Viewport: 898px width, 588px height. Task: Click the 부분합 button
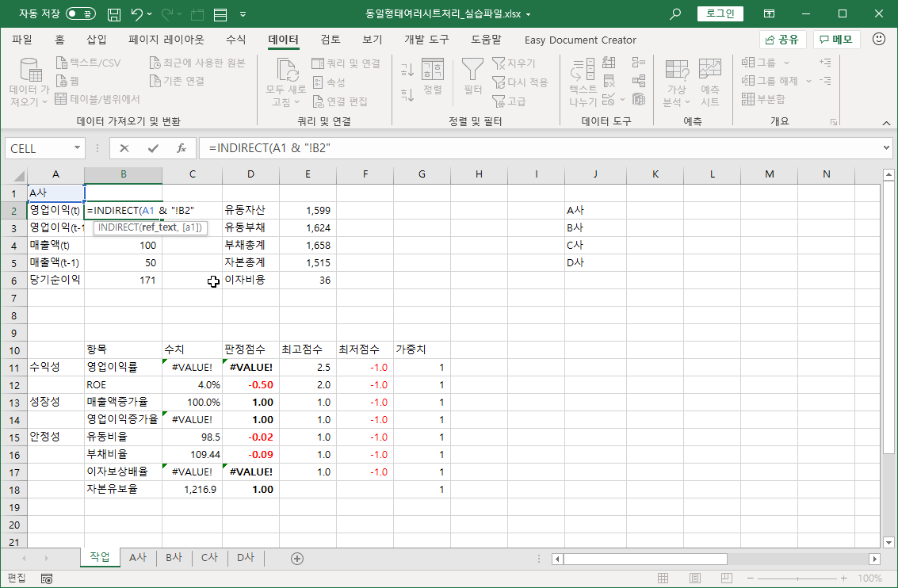(763, 99)
